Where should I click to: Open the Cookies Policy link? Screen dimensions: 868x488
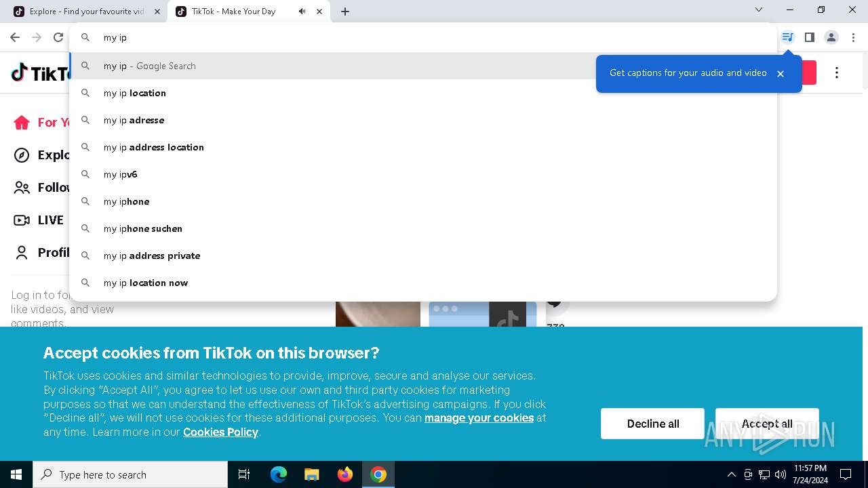coord(220,432)
